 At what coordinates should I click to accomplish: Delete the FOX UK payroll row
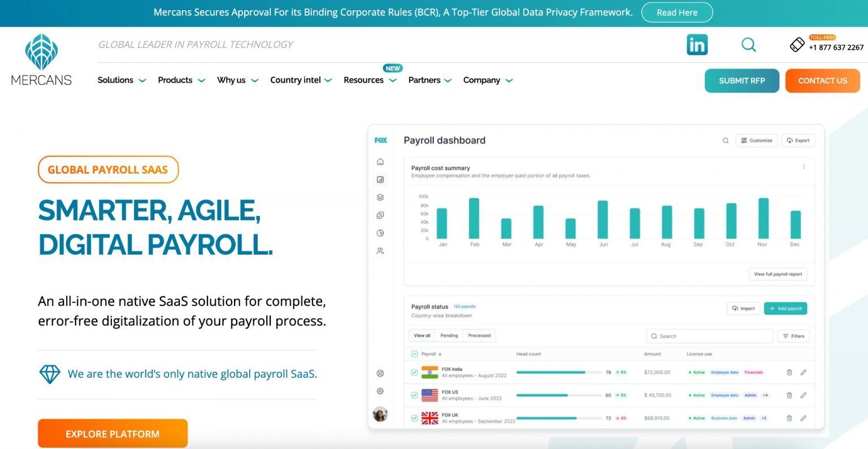[x=789, y=418]
